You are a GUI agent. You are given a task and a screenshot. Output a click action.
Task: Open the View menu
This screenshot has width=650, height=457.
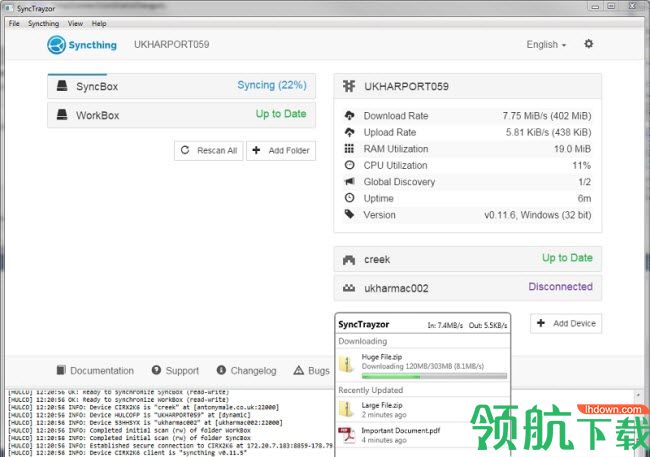coord(75,24)
